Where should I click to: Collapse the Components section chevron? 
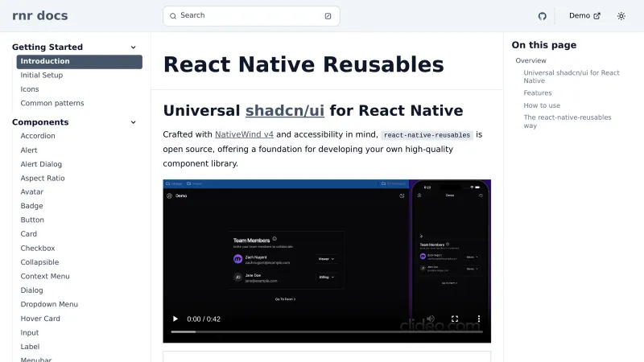click(133, 122)
